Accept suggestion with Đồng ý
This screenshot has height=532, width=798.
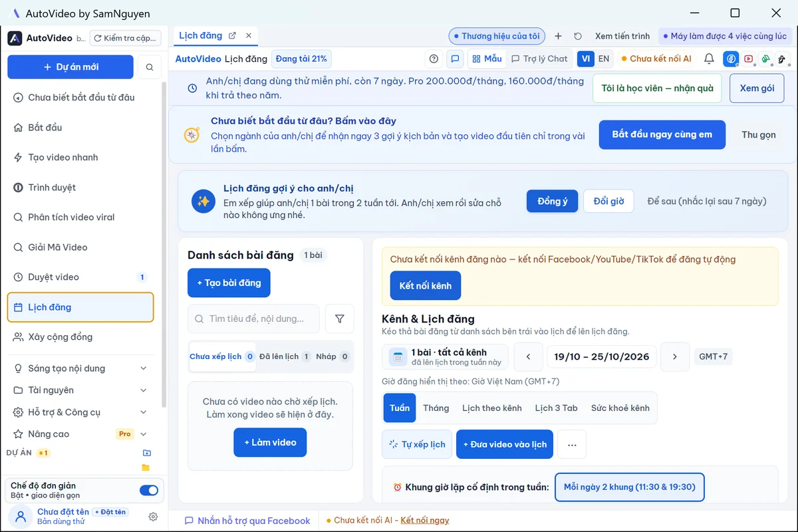(553, 201)
